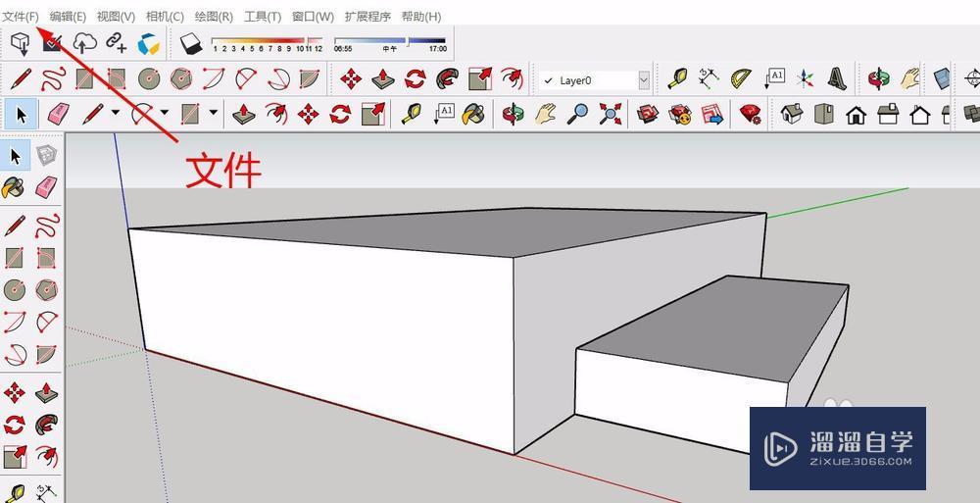Select the Select arrow in the Getting Started toolbar

[22, 115]
